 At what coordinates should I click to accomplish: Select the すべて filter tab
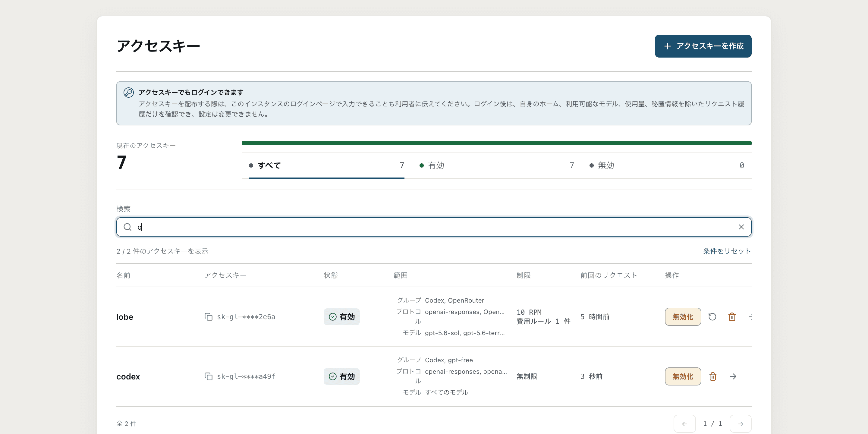(326, 165)
